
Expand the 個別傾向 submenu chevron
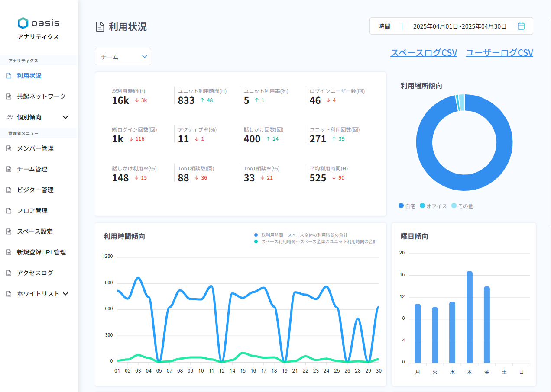click(x=65, y=117)
